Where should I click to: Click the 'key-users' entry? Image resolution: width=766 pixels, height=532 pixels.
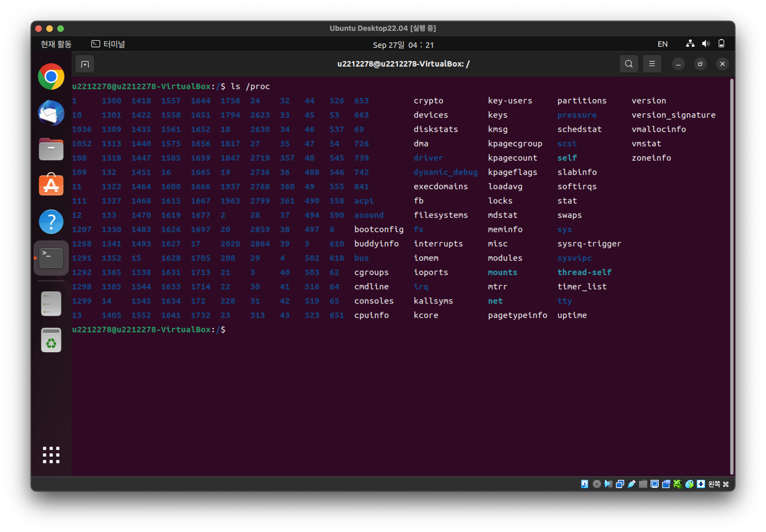click(x=510, y=101)
